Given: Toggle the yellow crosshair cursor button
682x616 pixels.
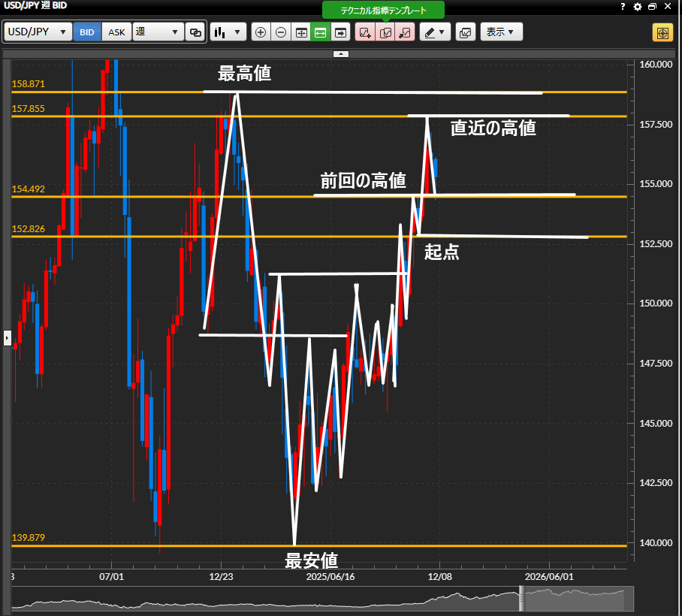Looking at the screenshot, I should click(x=662, y=32).
